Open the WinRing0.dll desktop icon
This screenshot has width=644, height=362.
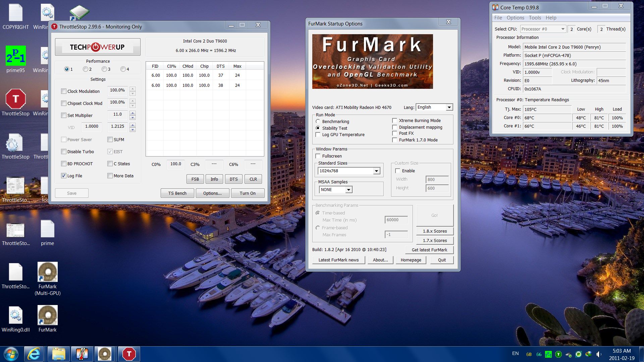pos(15,319)
